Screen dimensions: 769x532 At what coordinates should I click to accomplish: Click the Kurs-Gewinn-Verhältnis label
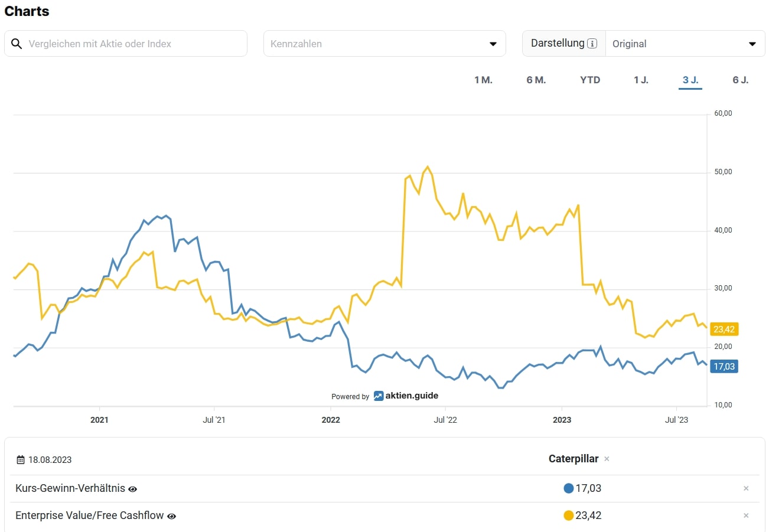[x=70, y=488]
